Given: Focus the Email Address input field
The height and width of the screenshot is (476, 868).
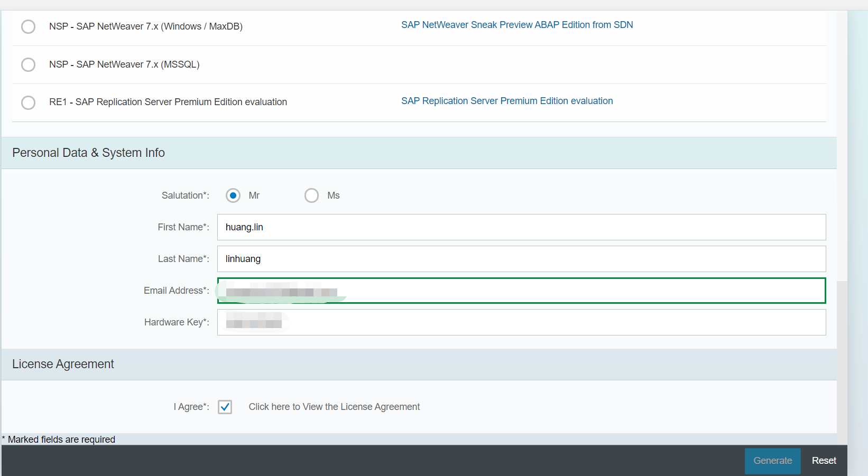Looking at the screenshot, I should 521,291.
